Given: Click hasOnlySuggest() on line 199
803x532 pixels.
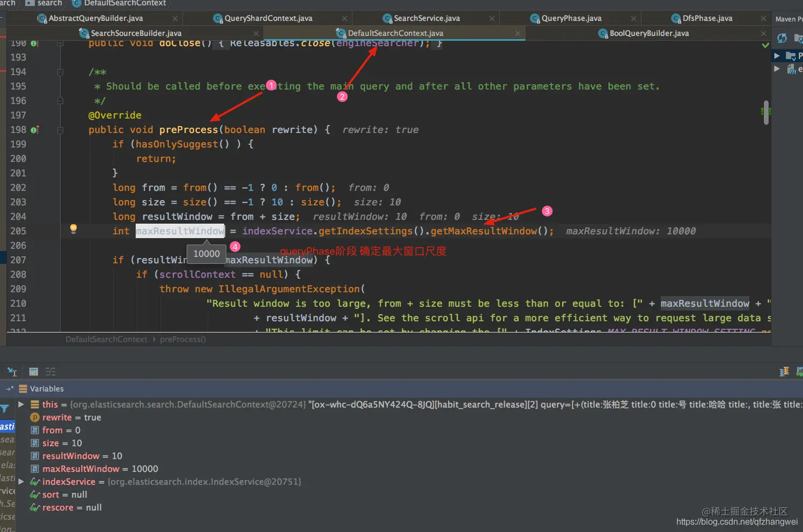Looking at the screenshot, I should click(182, 144).
